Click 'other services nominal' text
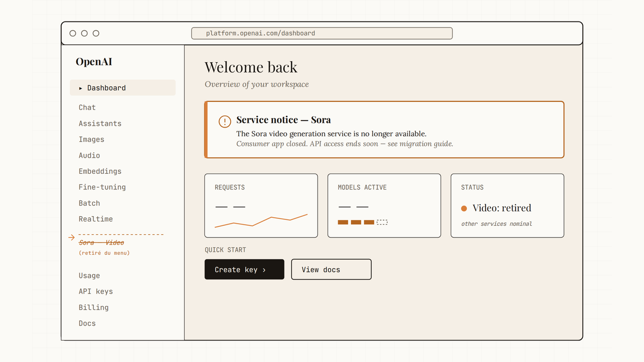The image size is (644, 362). [x=496, y=224]
